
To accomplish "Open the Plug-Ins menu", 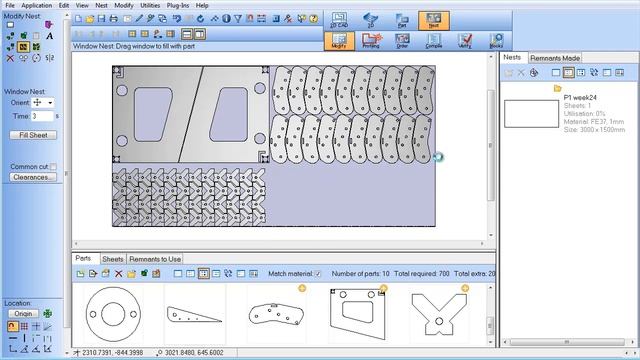I will pyautogui.click(x=178, y=5).
